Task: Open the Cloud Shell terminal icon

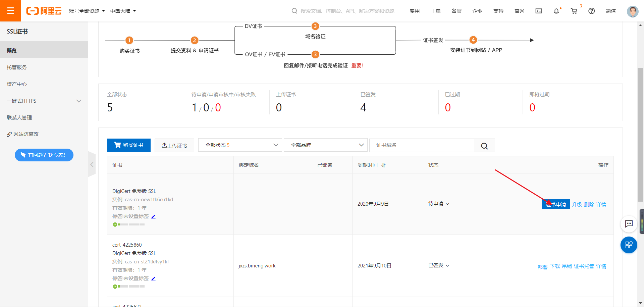Action: [x=539, y=11]
